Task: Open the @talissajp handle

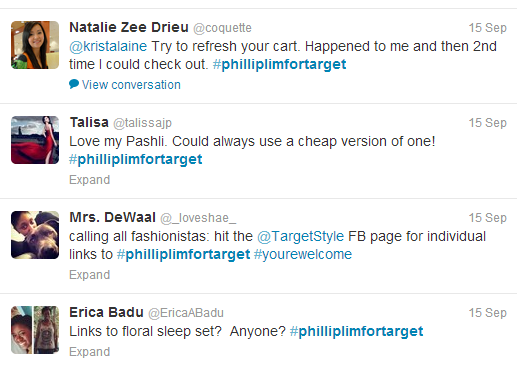Action: coord(142,123)
